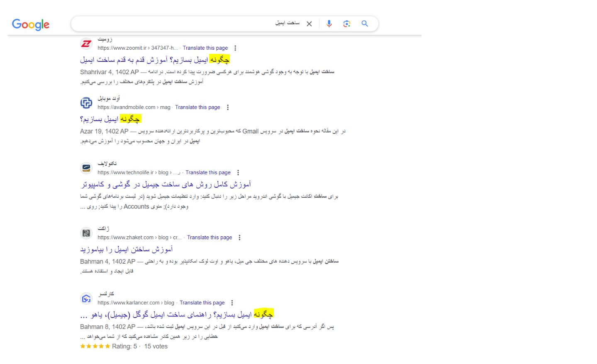Screen dimensions: 597x364
Task: Open Google Lens image search icon
Action: 347,24
